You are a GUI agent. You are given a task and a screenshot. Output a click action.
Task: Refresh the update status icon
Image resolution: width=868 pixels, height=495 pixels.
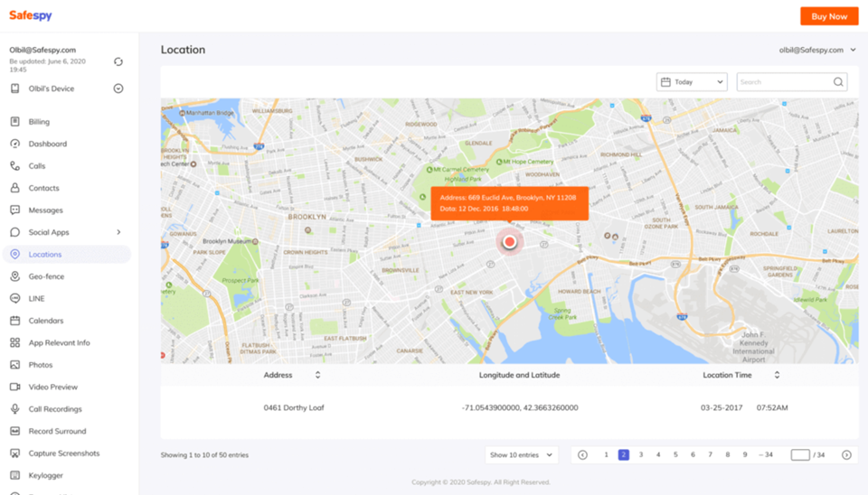[x=118, y=61]
